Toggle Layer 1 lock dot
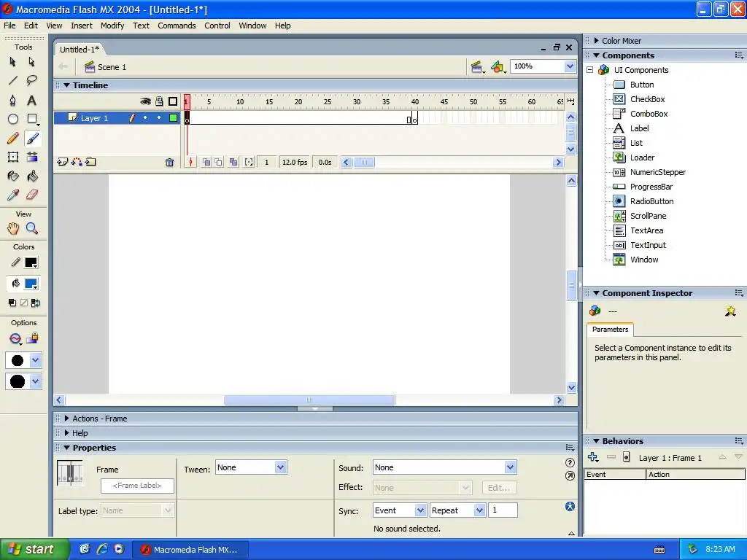Image resolution: width=747 pixels, height=560 pixels. pos(159,117)
